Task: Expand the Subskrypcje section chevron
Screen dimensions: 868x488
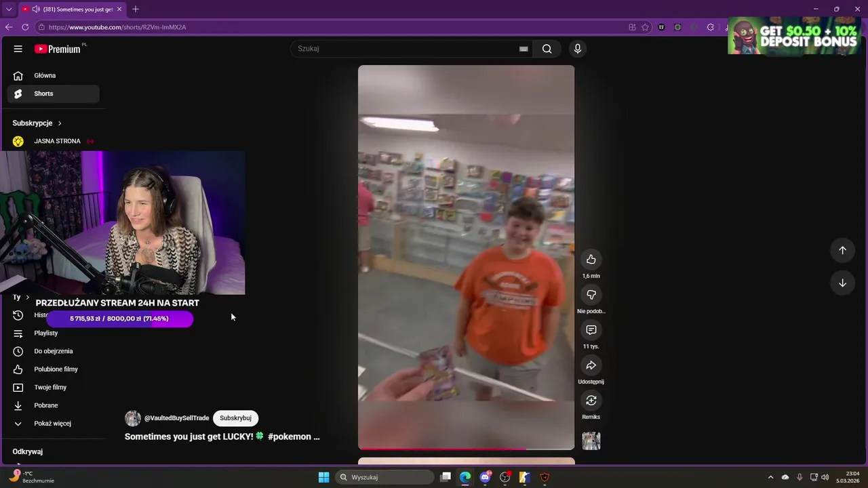Action: click(60, 123)
